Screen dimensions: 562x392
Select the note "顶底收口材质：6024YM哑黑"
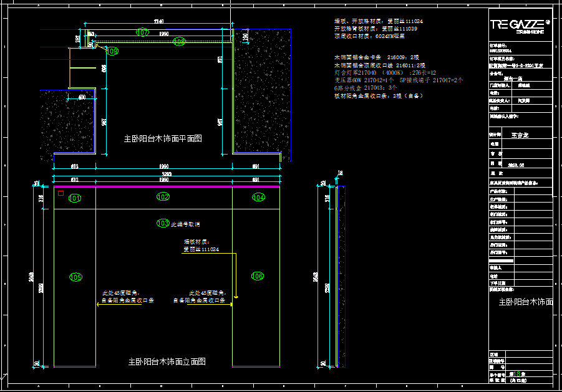coord(369,36)
